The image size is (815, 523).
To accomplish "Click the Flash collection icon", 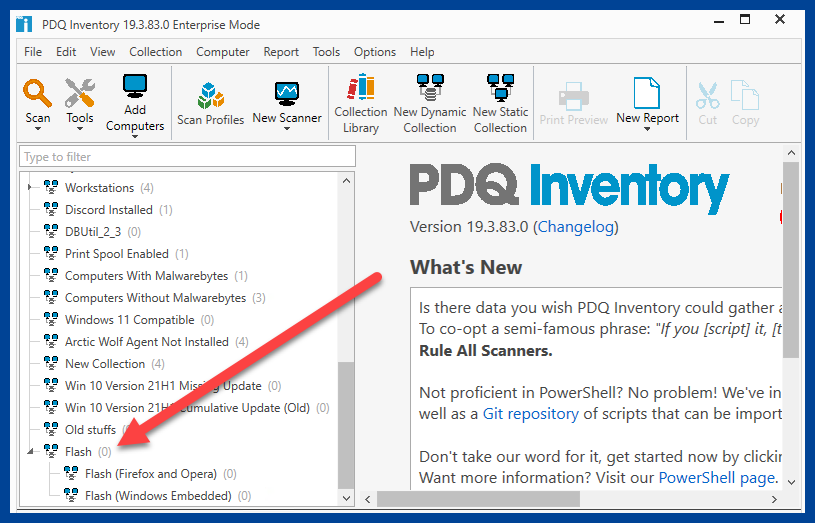I will pyautogui.click(x=51, y=451).
